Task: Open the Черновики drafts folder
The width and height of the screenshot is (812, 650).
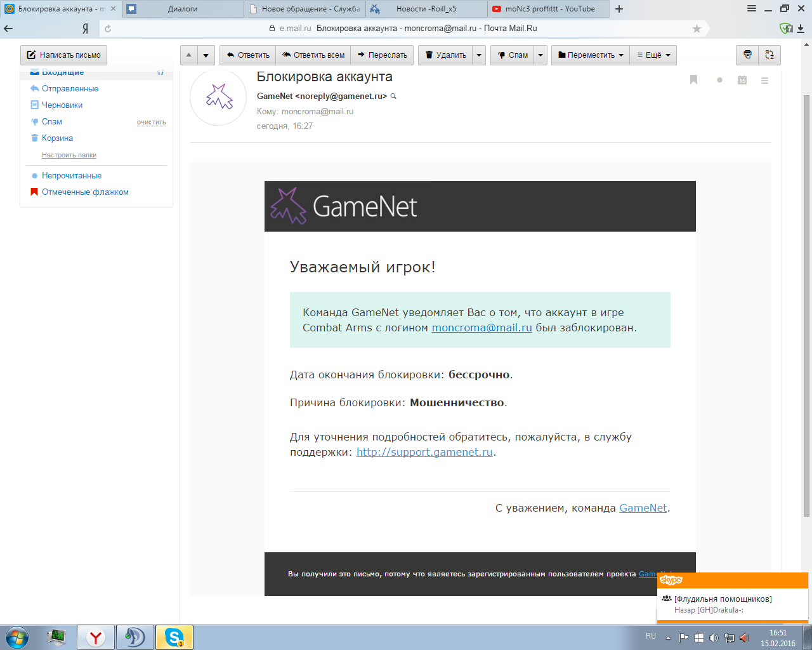Action: pyautogui.click(x=62, y=105)
